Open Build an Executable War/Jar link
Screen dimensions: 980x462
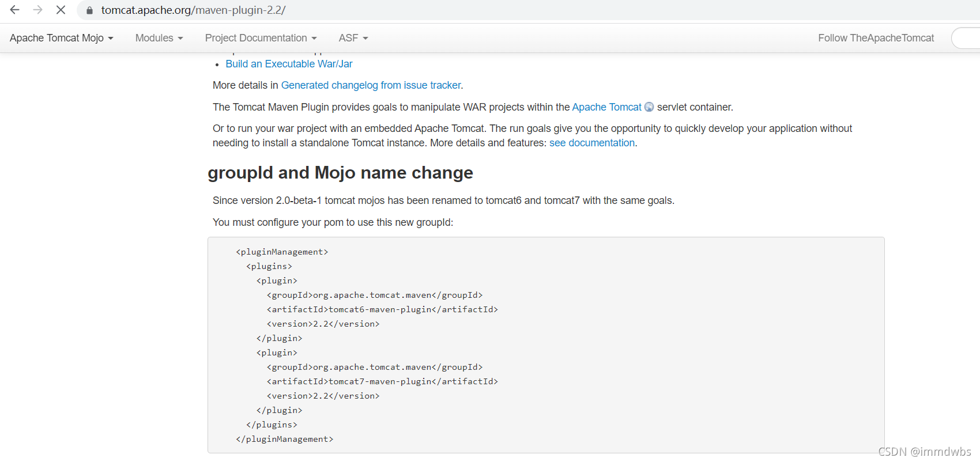289,64
